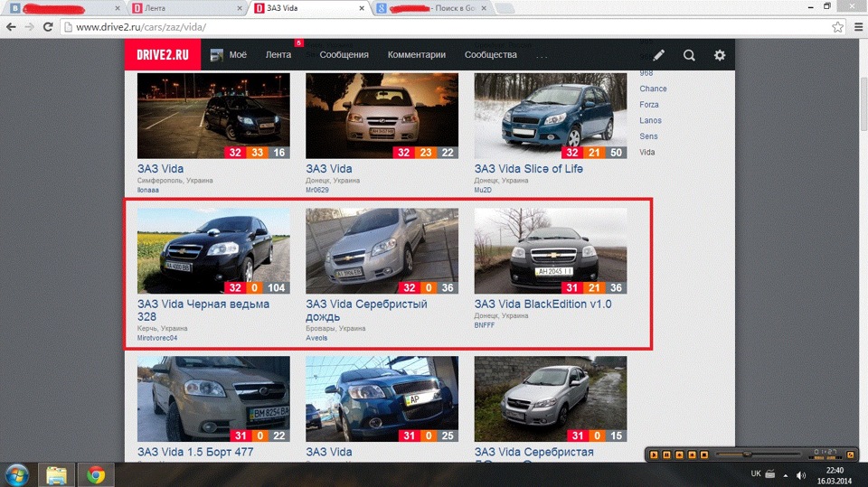Open File Explorer from the taskbar
The height and width of the screenshot is (487, 868).
point(56,475)
